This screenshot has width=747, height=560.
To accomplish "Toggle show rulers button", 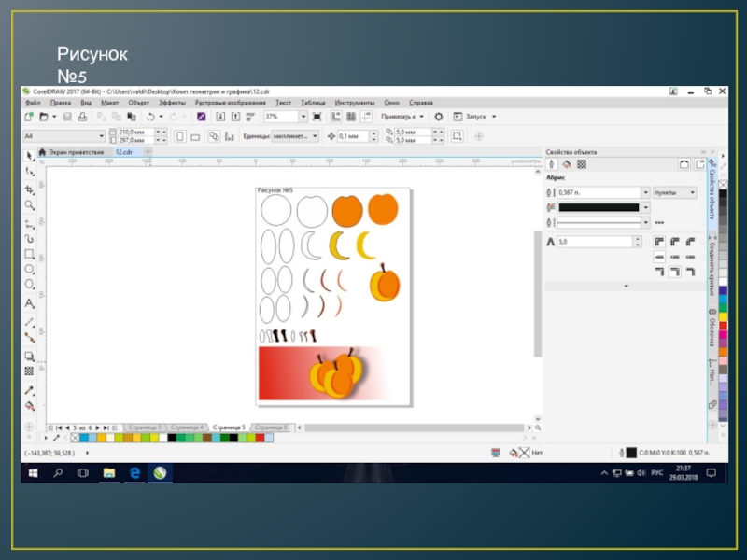I will (x=336, y=117).
